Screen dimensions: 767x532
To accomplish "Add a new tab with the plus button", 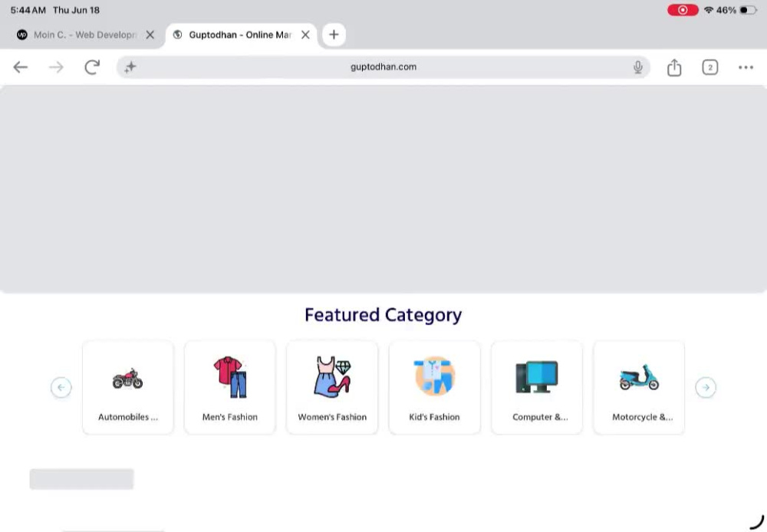I will 334,34.
